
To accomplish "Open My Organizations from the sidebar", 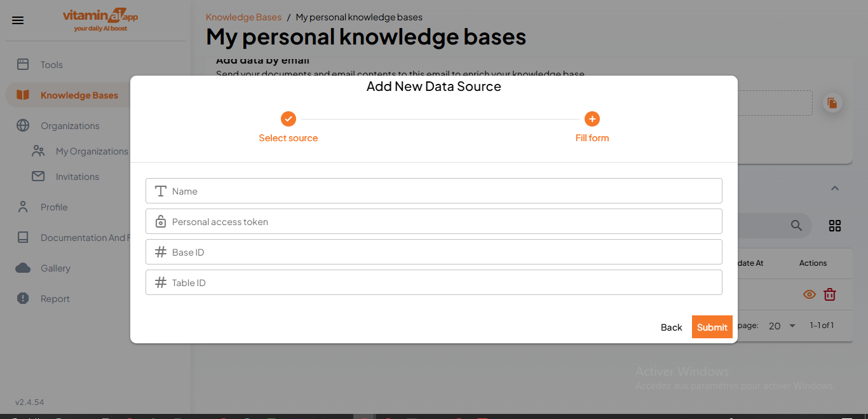I will (38, 151).
